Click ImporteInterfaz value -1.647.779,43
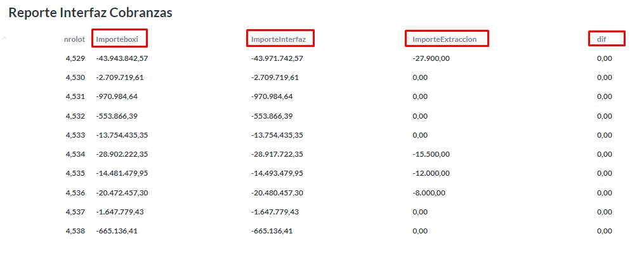The image size is (644, 269). click(x=275, y=212)
